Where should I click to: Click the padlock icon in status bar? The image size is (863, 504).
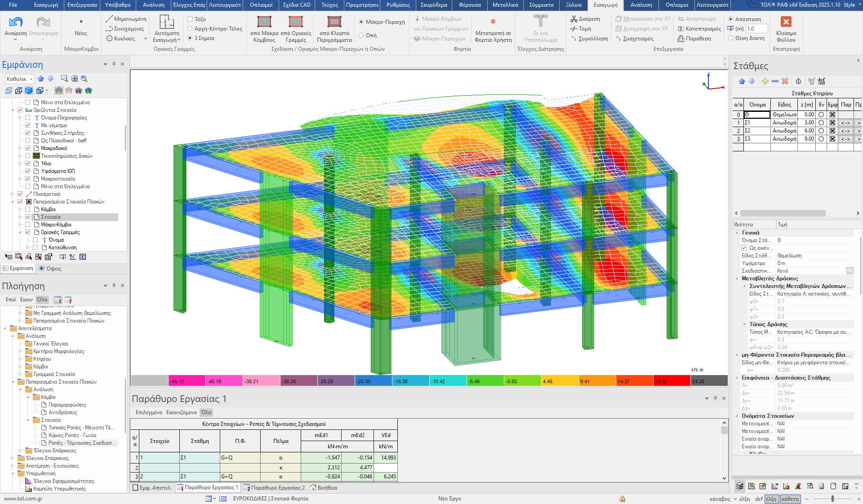[622, 499]
